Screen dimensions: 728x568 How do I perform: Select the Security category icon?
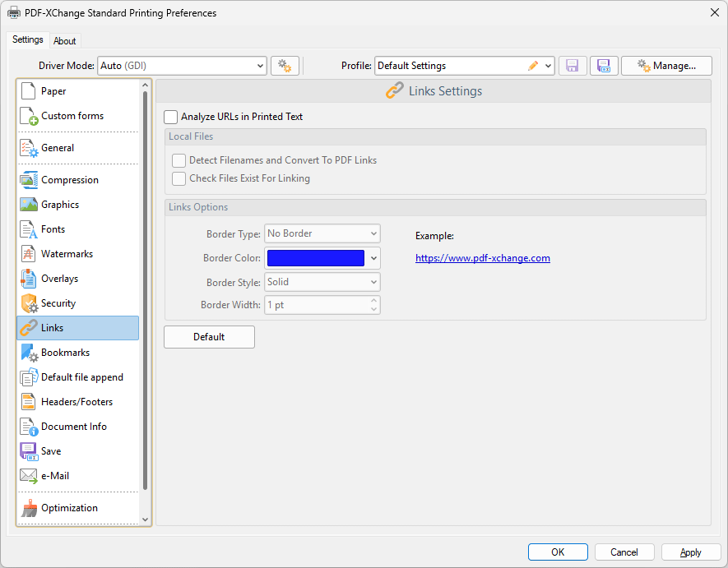29,303
